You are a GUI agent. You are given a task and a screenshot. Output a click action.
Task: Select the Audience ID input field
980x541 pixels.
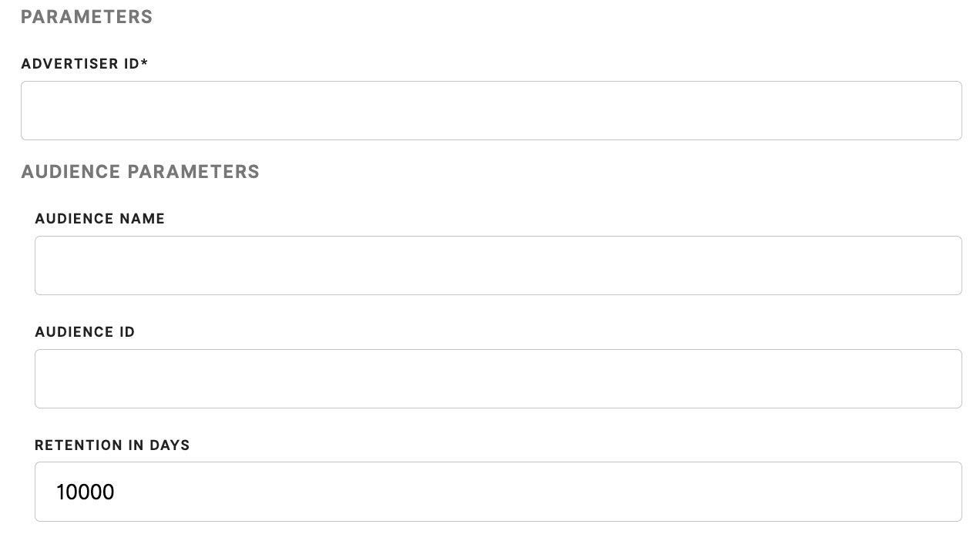click(498, 379)
